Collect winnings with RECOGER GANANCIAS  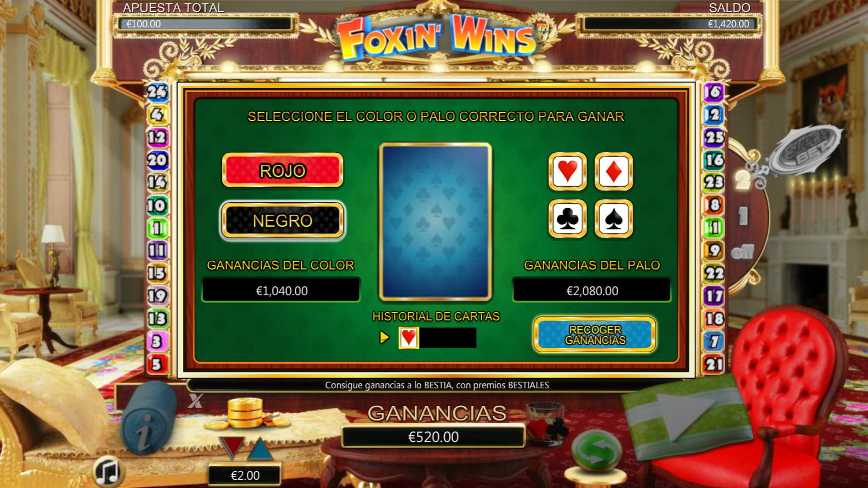coord(595,335)
